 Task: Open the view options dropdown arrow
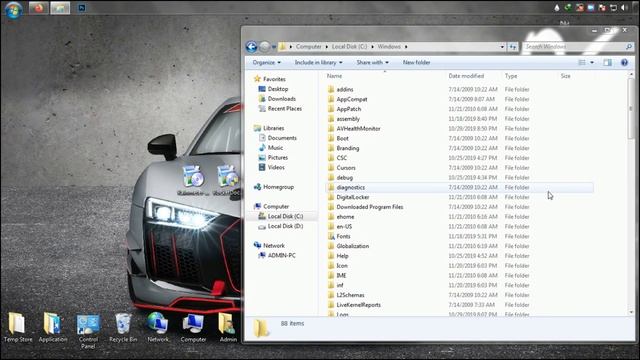(x=592, y=62)
